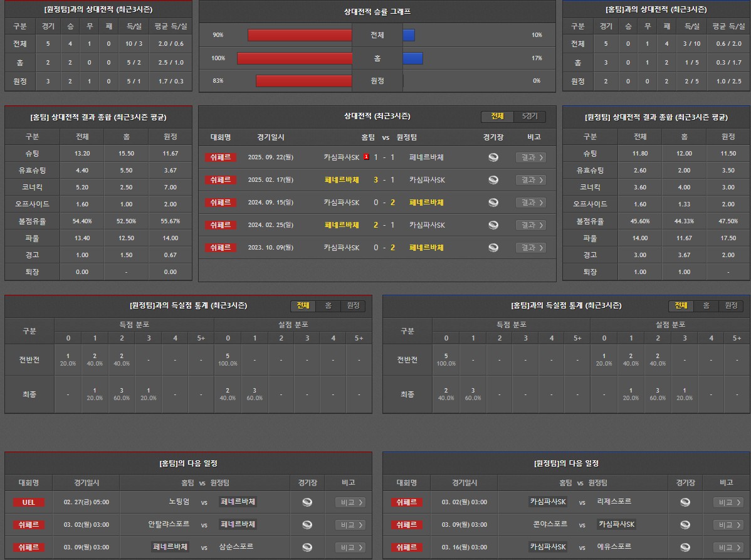The width and height of the screenshot is (751, 560).
Task: Open 비교 for 카심파사SK vs 에유스포르
Action: coord(728,547)
